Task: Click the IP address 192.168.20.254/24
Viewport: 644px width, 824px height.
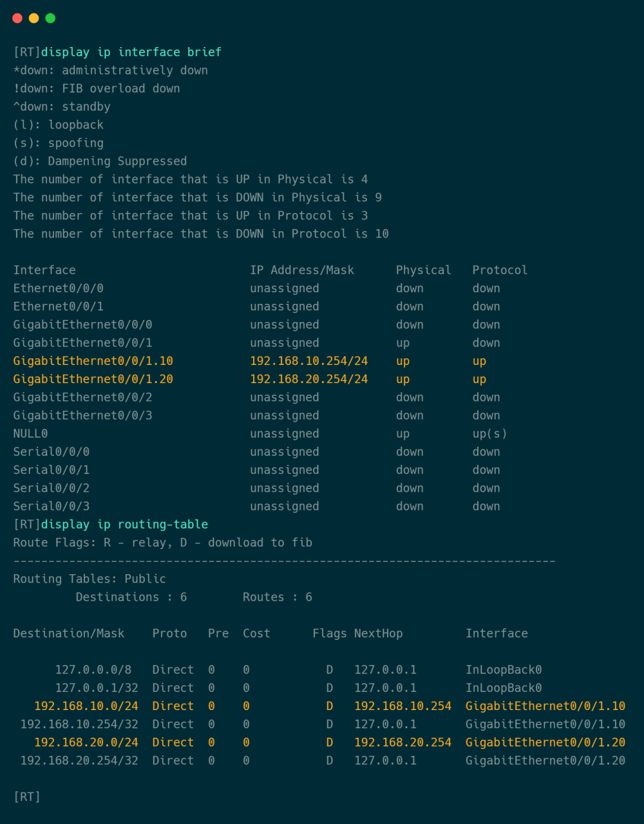Action: (309, 379)
